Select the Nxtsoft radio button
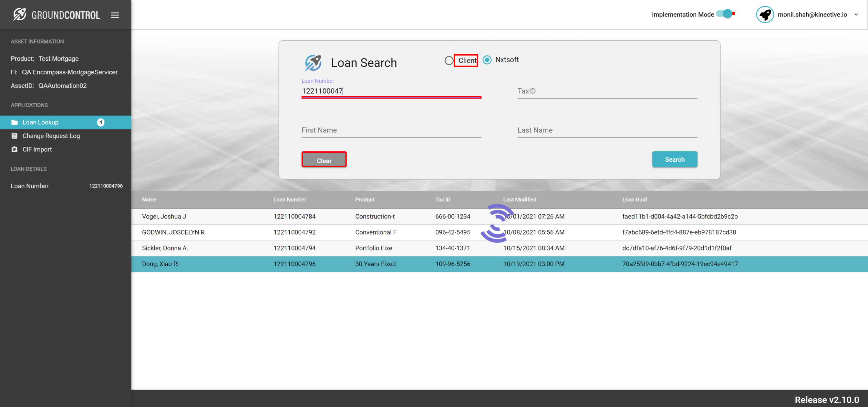Screen dimensions: 868x407 (x=487, y=60)
